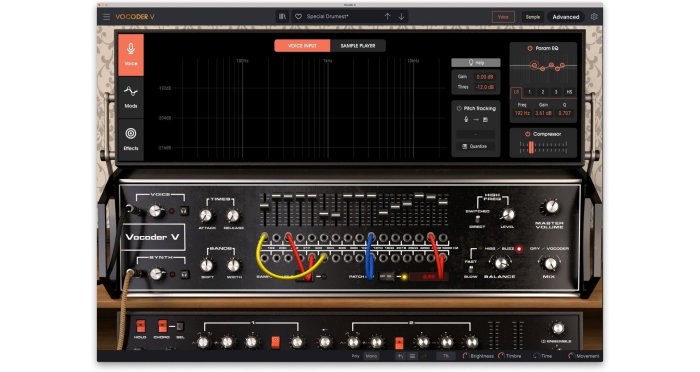Viewport: 700px width, 372px height.
Task: Click the Help button with microphone icon
Action: (x=475, y=63)
